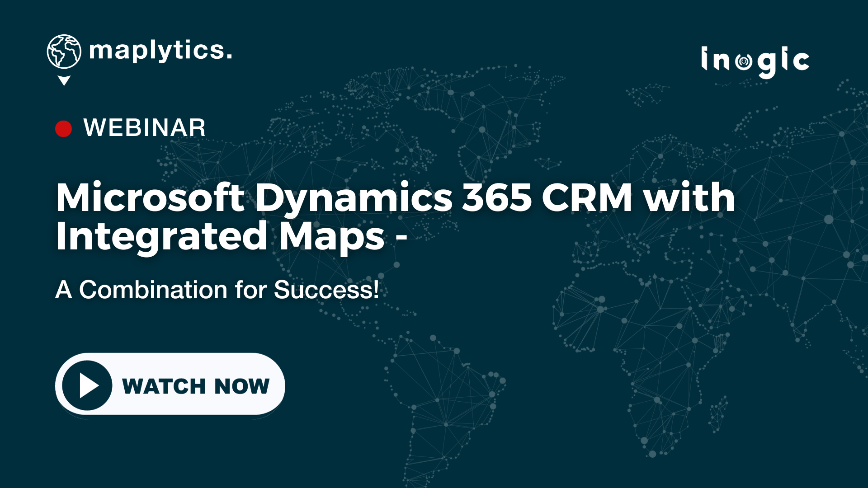Screen dimensions: 868x488
Task: Open the Inogic logo
Action: pos(755,62)
